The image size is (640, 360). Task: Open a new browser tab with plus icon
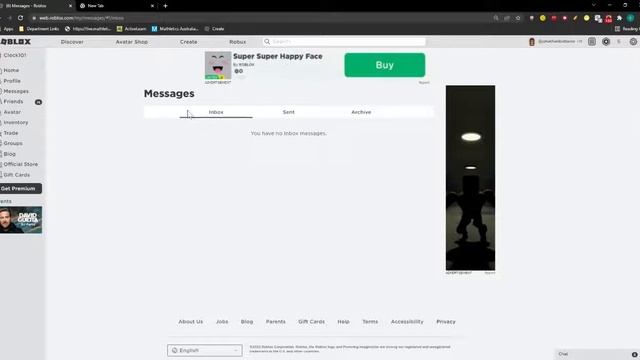tap(165, 6)
